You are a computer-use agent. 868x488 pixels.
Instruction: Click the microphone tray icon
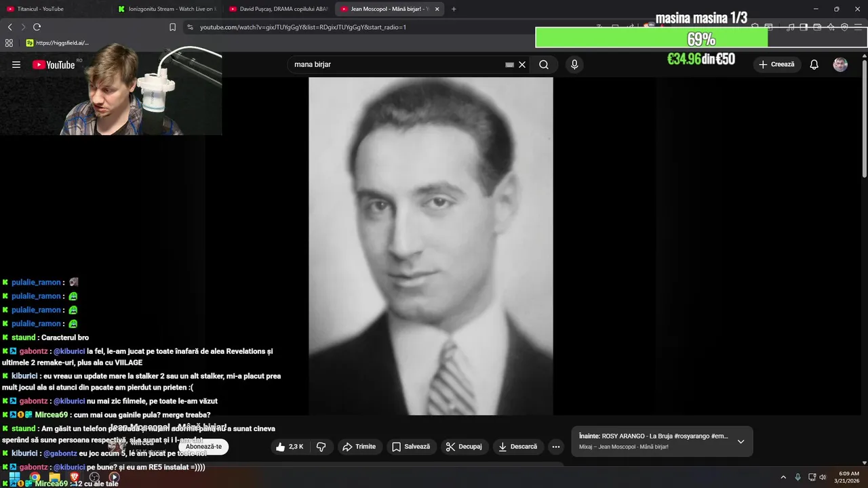[797, 477]
